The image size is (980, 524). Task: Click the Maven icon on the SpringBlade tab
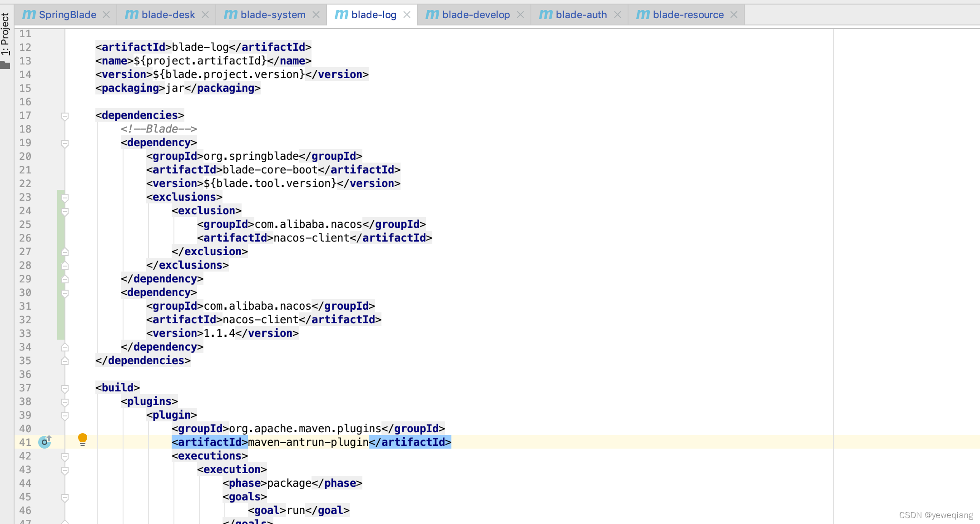[x=30, y=14]
